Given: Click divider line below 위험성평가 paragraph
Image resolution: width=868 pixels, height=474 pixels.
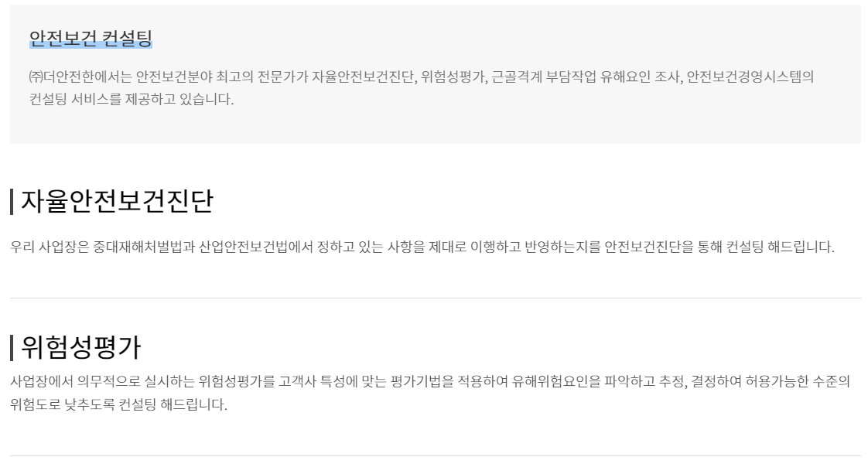Looking at the screenshot, I should pos(435,455).
